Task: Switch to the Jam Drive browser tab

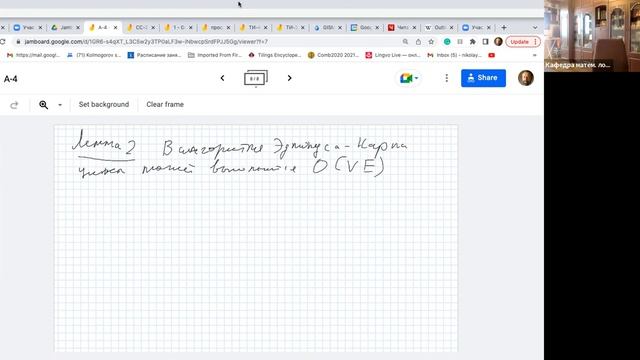Action: (x=65, y=27)
